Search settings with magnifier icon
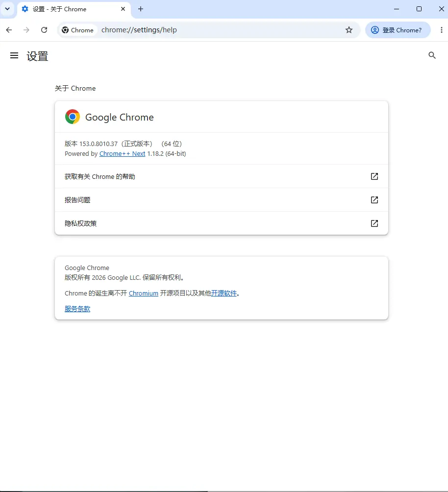The image size is (448, 492). pyautogui.click(x=432, y=55)
